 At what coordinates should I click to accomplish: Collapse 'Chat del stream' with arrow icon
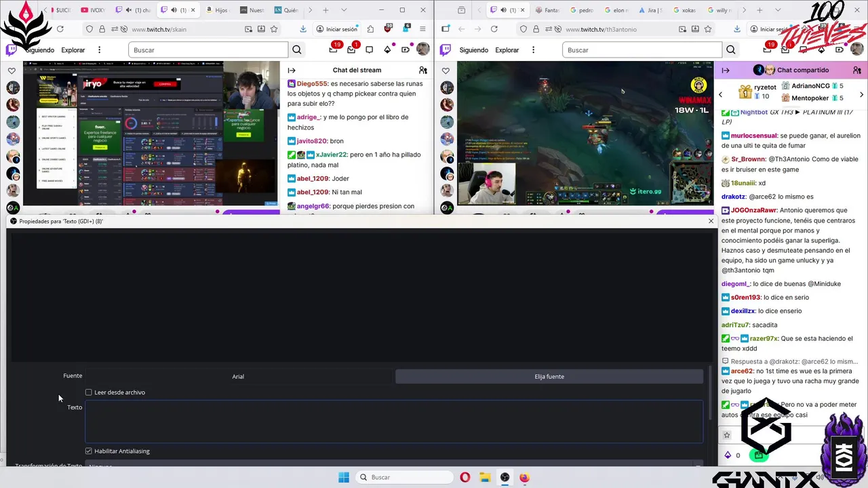pos(292,70)
